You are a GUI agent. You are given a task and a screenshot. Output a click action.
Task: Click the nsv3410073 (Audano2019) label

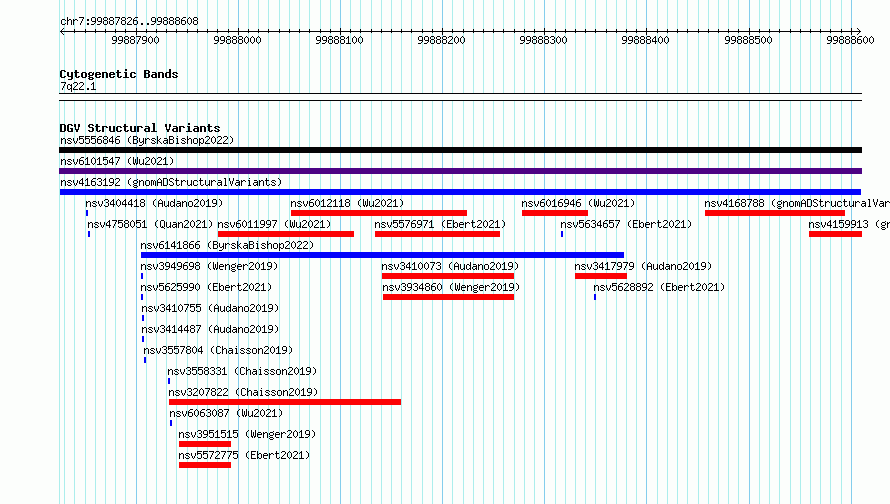coord(450,266)
